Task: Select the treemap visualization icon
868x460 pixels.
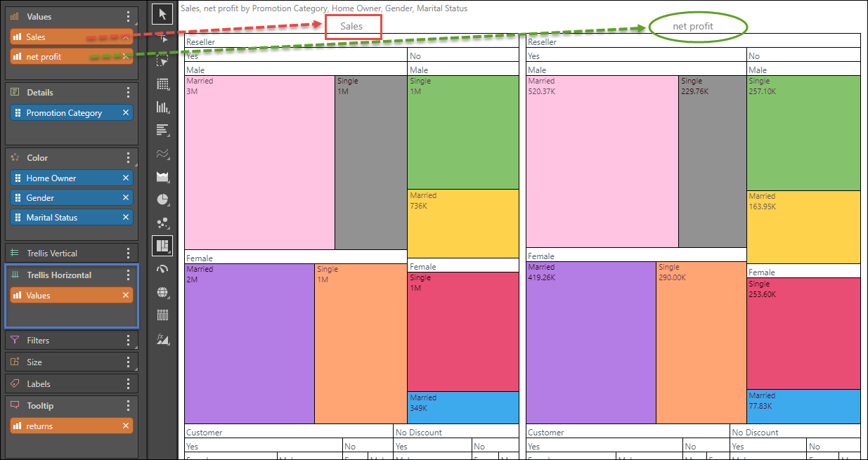Action: point(163,246)
